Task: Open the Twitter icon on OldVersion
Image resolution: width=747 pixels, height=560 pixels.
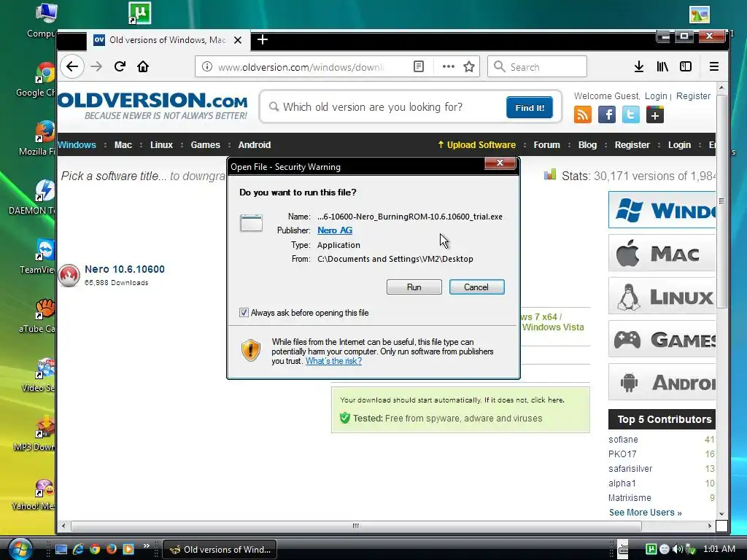Action: (x=631, y=114)
